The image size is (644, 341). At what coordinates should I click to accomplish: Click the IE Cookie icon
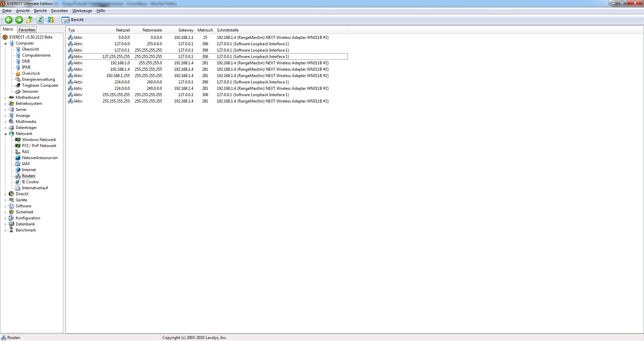coord(18,182)
